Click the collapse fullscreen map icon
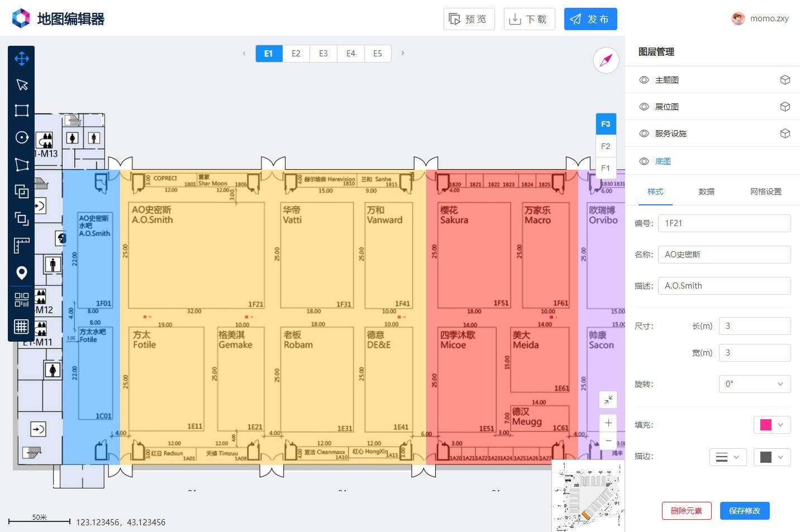Viewport: 800px width, 532px height. click(x=608, y=400)
